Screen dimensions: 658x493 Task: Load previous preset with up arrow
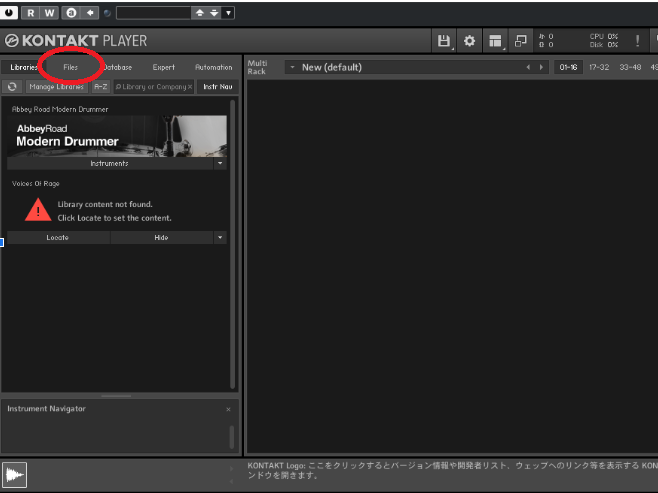(199, 13)
